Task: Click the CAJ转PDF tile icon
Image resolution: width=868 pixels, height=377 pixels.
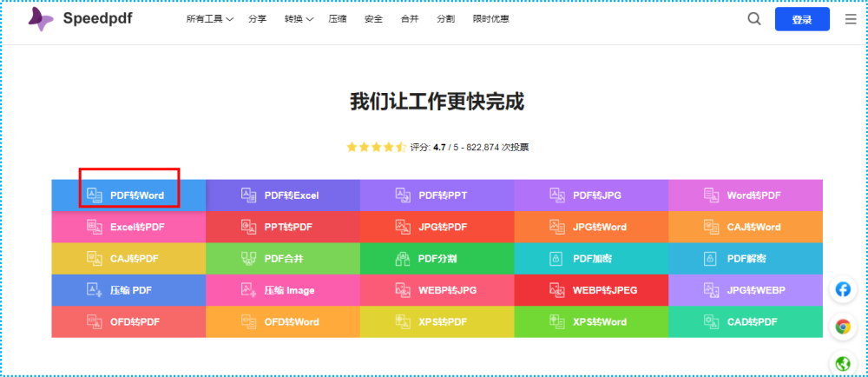Action: (x=95, y=258)
